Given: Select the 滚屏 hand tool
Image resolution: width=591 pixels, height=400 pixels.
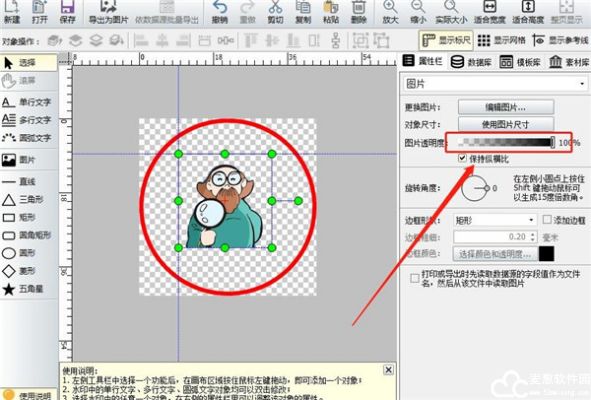Looking at the screenshot, I should tap(29, 81).
